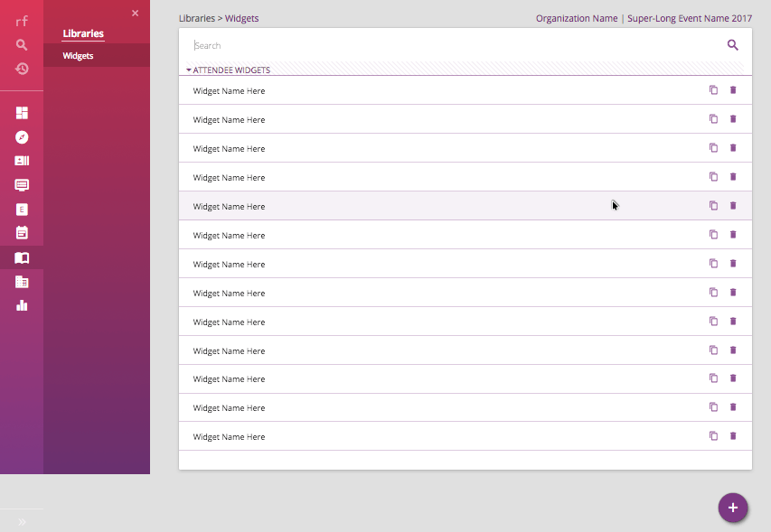Select the monitor screen icon in sidebar
771x532 pixels.
click(22, 185)
